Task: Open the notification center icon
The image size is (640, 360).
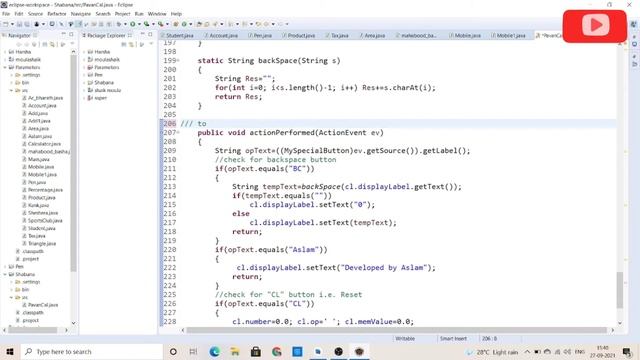Action: click(x=627, y=351)
